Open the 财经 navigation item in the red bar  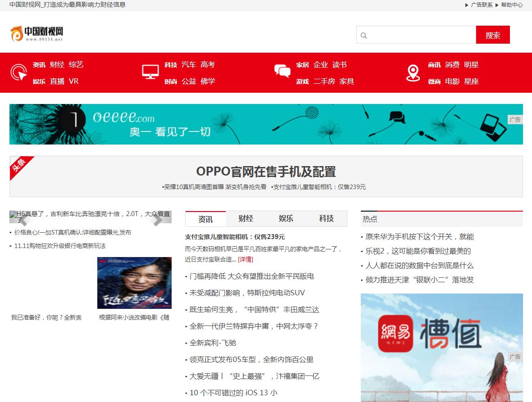click(x=57, y=64)
